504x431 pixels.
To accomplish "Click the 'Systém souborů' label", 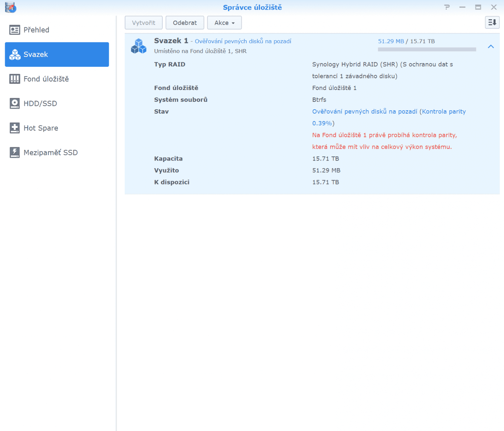I will [x=181, y=100].
